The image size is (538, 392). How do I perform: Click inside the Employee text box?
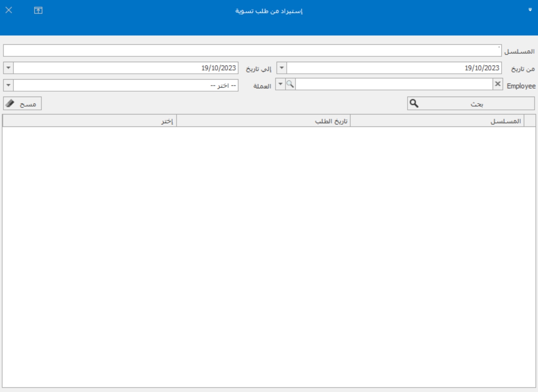[394, 84]
